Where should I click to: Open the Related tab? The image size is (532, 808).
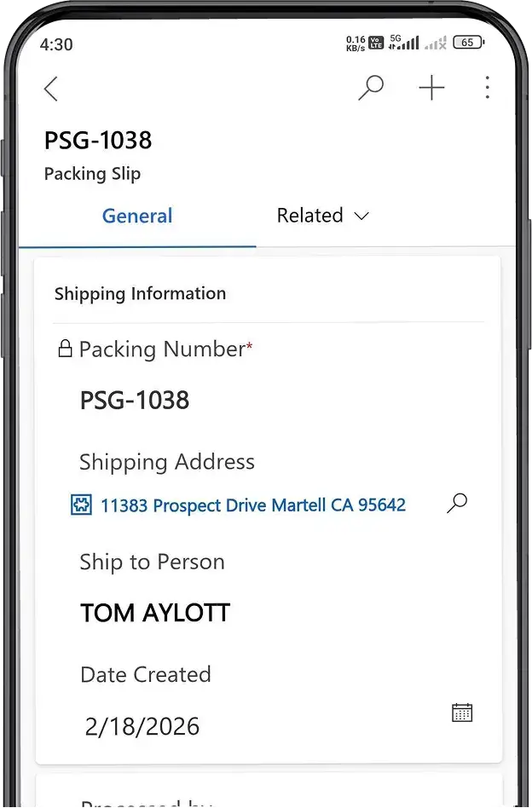pyautogui.click(x=309, y=216)
